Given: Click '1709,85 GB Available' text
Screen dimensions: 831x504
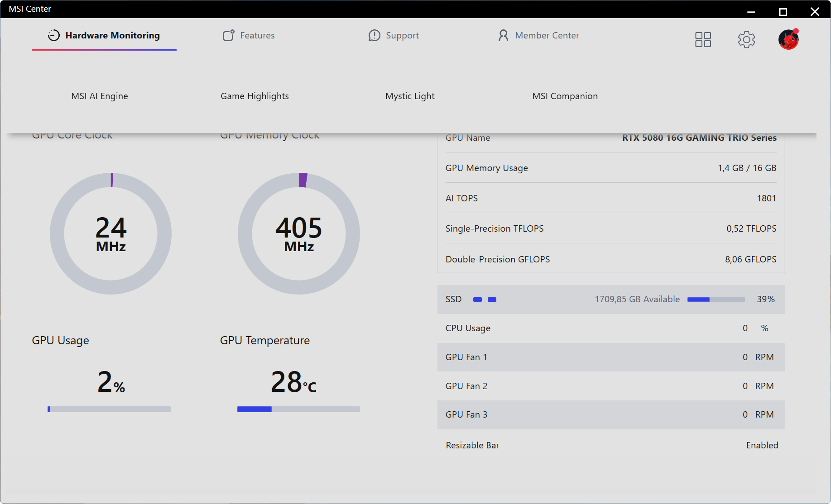Looking at the screenshot, I should pyautogui.click(x=637, y=299).
